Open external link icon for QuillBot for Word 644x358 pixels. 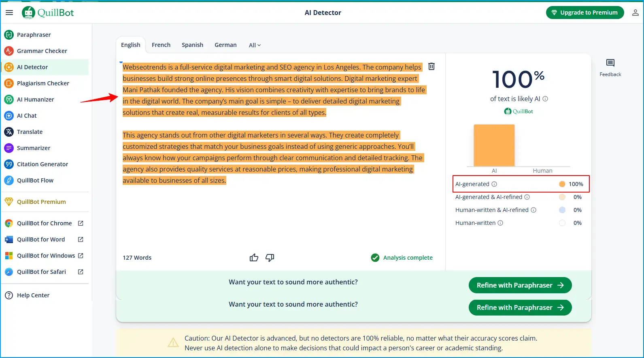tap(81, 239)
